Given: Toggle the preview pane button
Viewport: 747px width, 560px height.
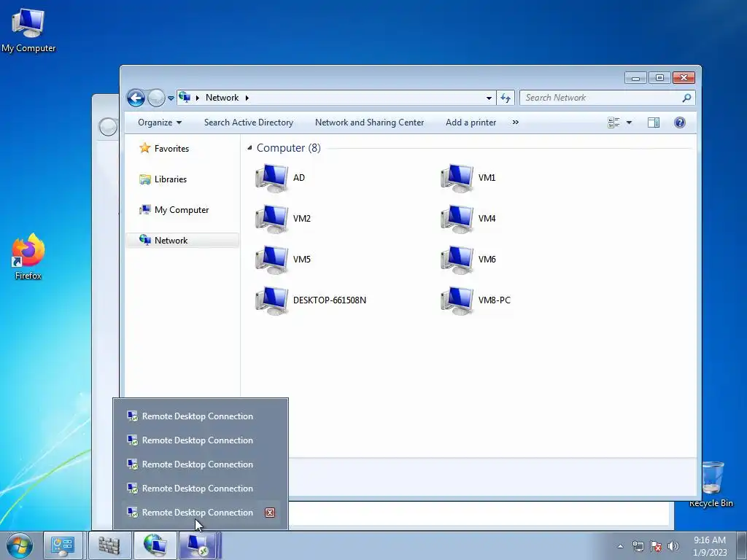Looking at the screenshot, I should click(x=654, y=122).
